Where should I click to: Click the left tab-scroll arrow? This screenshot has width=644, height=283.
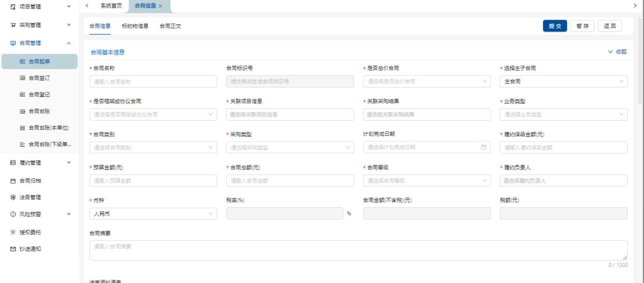[87, 6]
